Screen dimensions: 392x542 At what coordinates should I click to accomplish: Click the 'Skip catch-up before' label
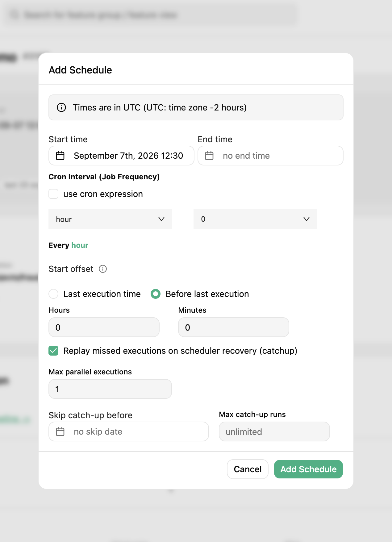[x=90, y=415]
